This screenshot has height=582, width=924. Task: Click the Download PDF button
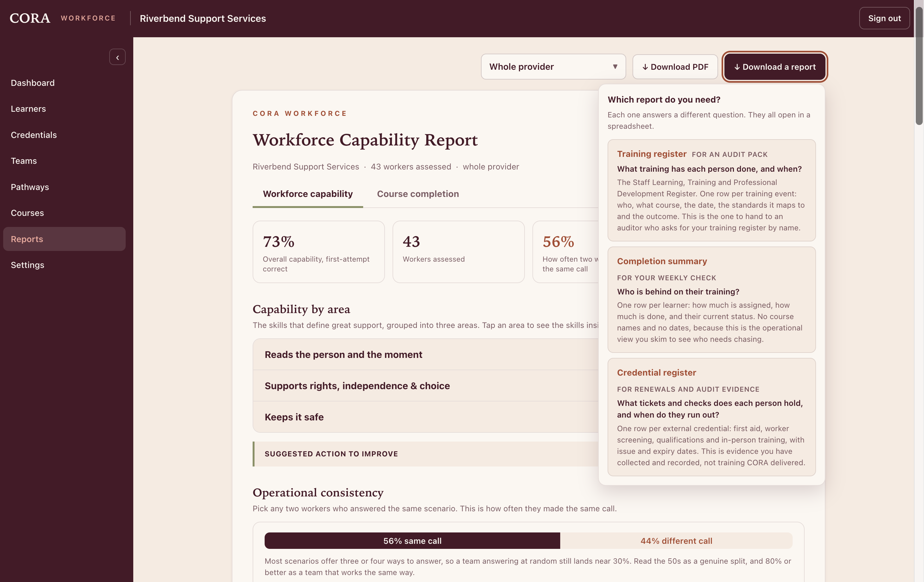pyautogui.click(x=675, y=67)
